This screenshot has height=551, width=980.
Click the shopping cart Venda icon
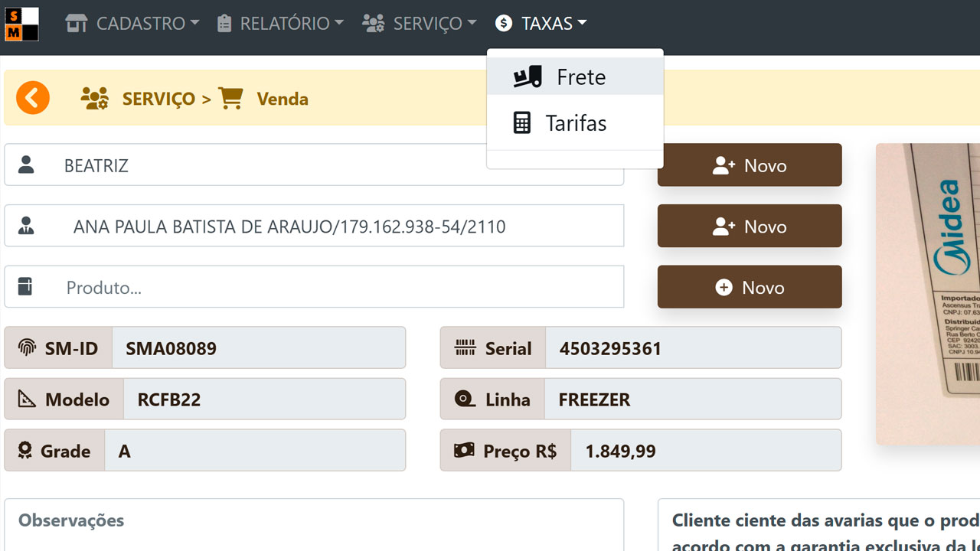(x=230, y=98)
